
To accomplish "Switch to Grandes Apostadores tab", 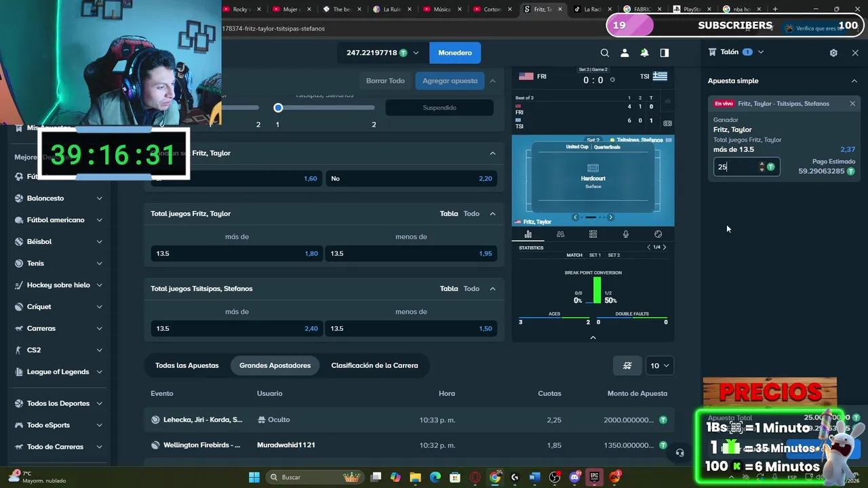I will tap(275, 366).
